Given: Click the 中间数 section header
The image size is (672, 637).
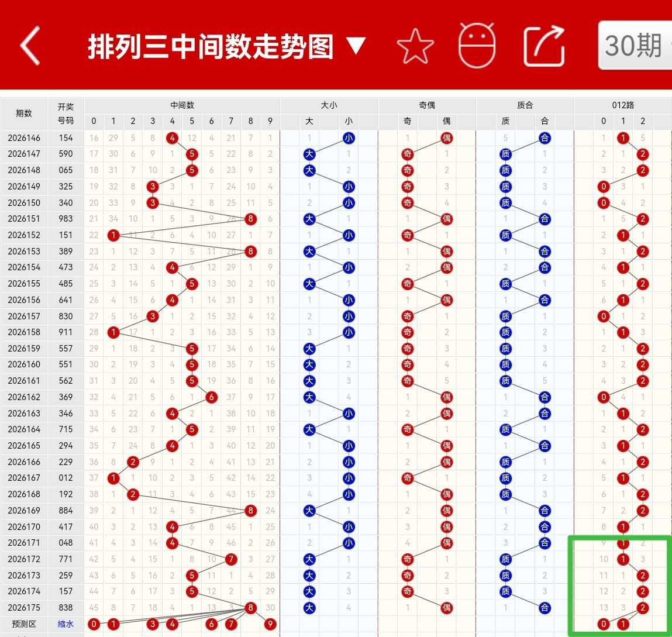Looking at the screenshot, I should tap(182, 105).
